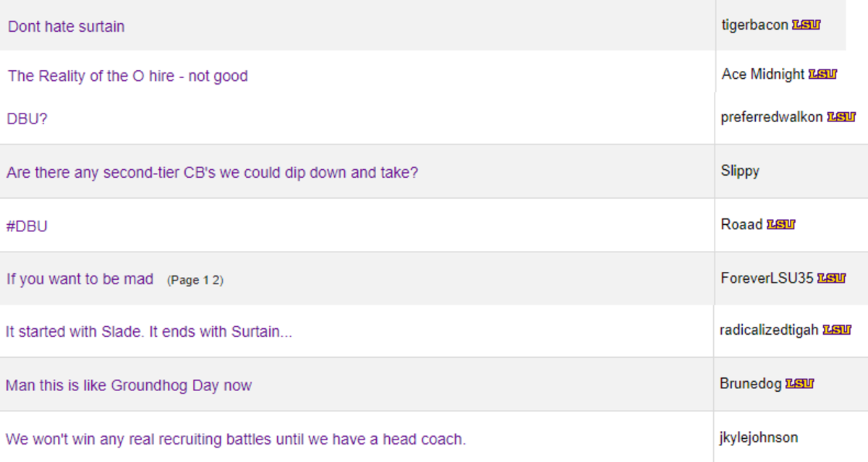Open the 'DBU?' thread
Image resolution: width=868 pixels, height=462 pixels.
pyautogui.click(x=27, y=119)
